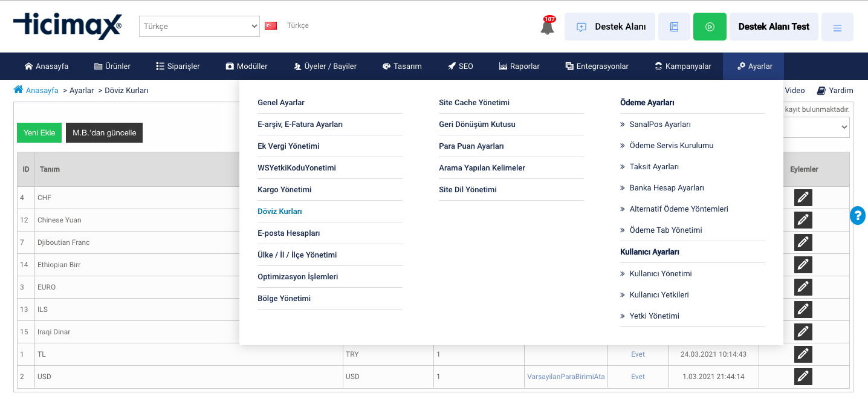The image size is (868, 399).
Task: Select Arama Yapılan Kelimeler
Action: [482, 168]
